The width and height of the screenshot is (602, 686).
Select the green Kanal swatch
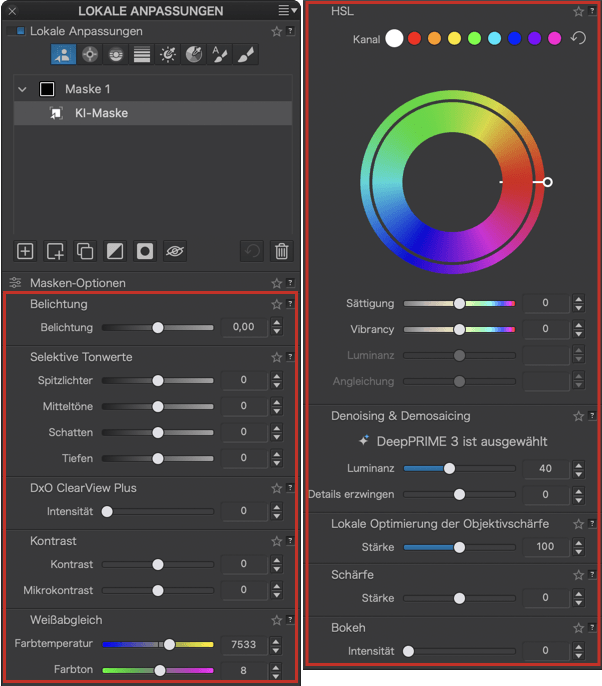coord(474,38)
